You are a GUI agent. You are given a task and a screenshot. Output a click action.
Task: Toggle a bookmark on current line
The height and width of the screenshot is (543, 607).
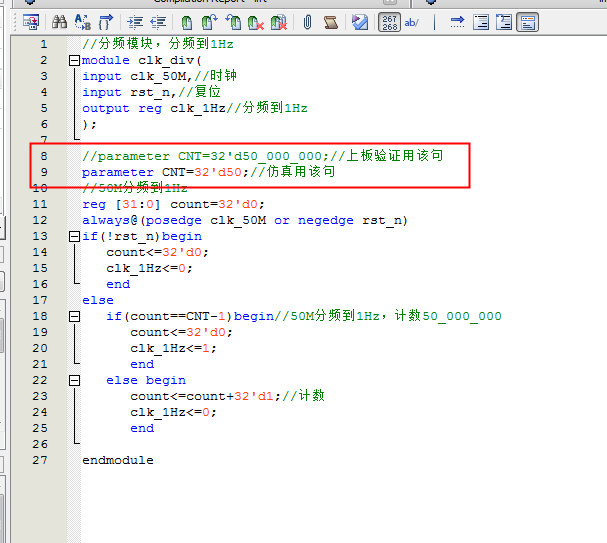pos(187,22)
